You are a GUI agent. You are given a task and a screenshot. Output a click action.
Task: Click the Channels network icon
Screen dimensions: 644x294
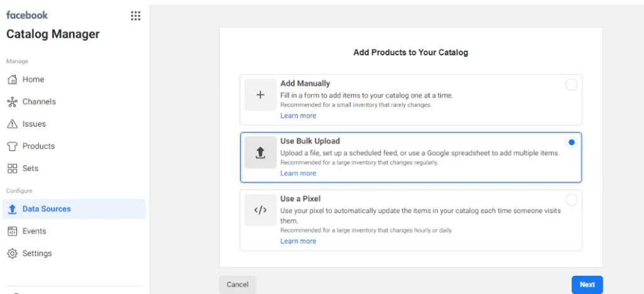(12, 102)
